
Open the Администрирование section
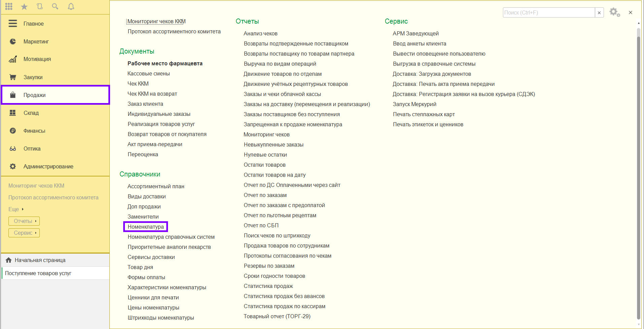tap(48, 166)
